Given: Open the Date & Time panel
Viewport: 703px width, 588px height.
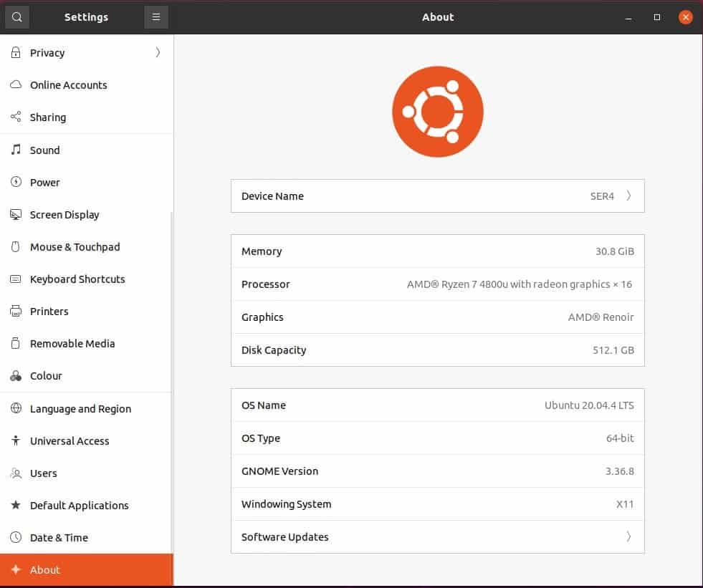Looking at the screenshot, I should coord(59,538).
